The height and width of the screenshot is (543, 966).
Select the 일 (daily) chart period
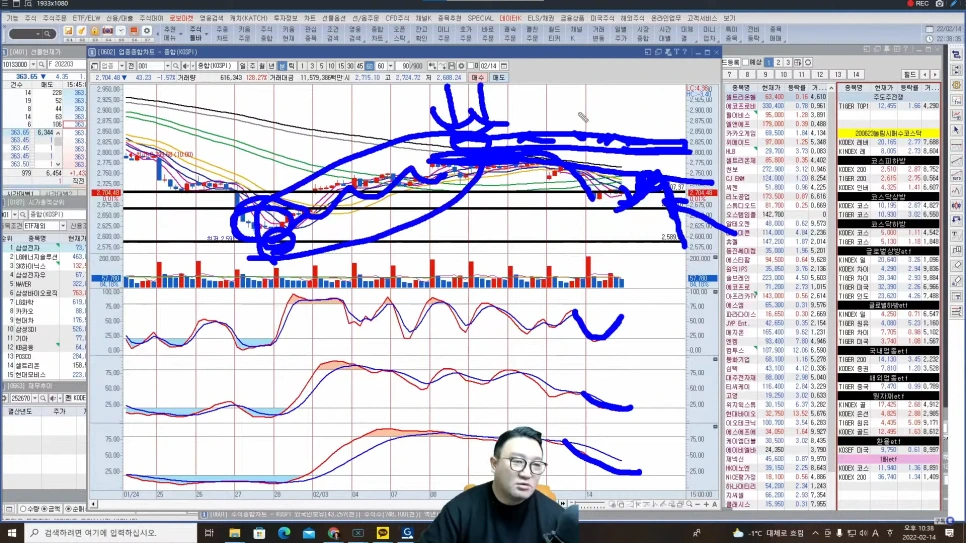point(242,66)
